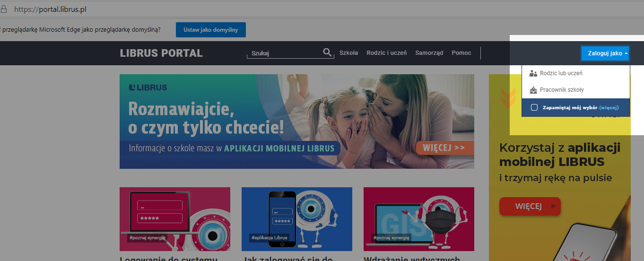The height and width of the screenshot is (261, 644).
Task: Click the Librus logo in the banner
Action: tap(148, 87)
